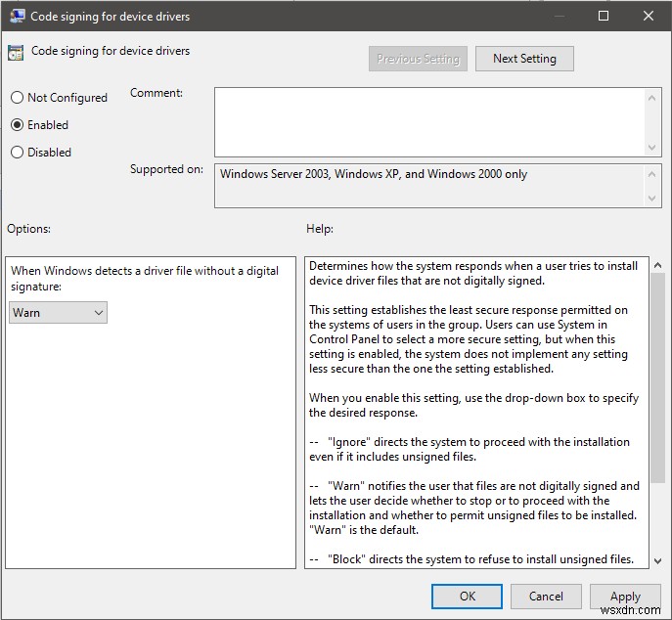This screenshot has width=672, height=620.
Task: Maximize the dialog window
Action: 604,16
